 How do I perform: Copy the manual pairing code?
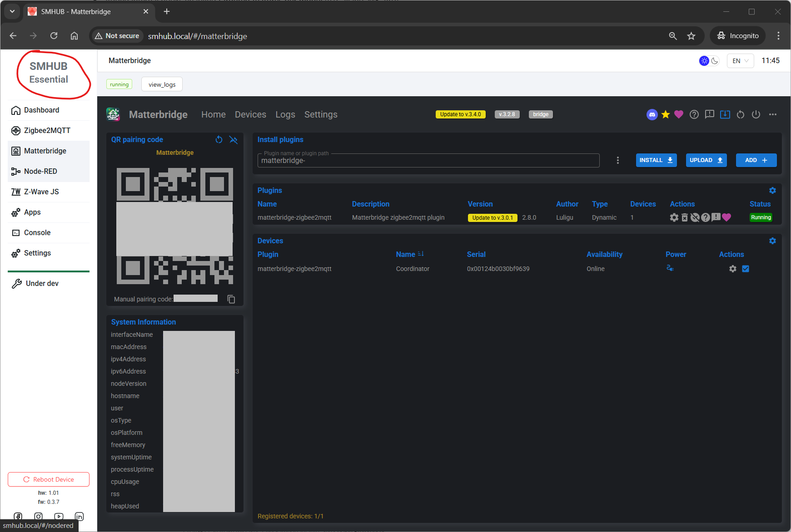point(231,299)
